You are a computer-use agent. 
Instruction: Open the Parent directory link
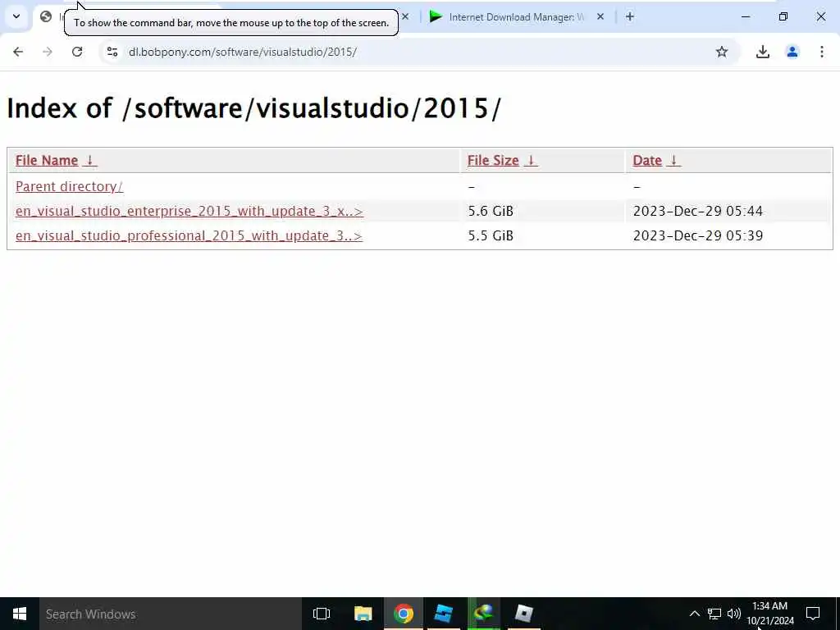click(x=69, y=186)
